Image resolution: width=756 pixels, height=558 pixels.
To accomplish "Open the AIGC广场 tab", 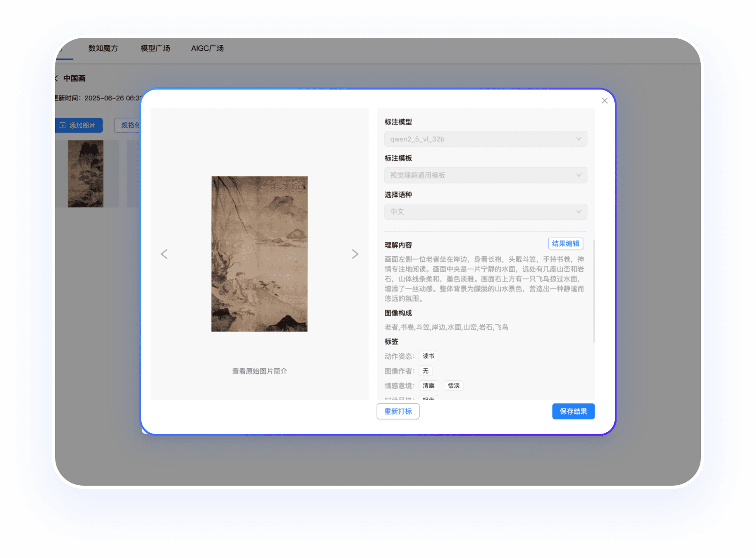I will click(x=207, y=48).
